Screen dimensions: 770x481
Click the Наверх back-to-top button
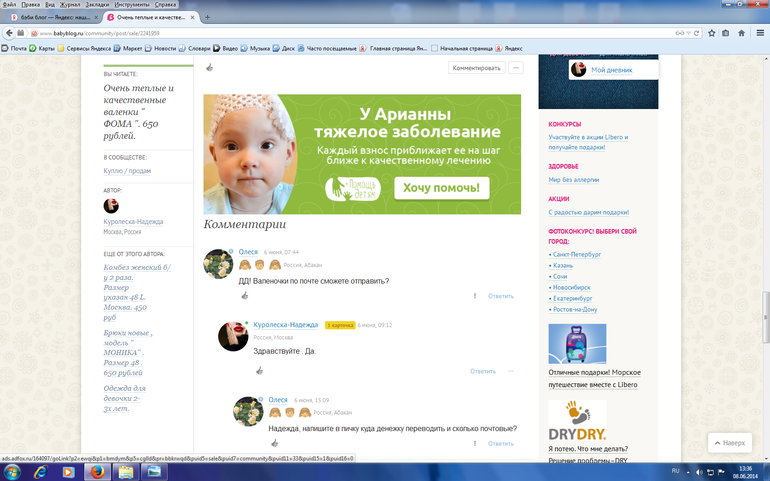tap(730, 443)
